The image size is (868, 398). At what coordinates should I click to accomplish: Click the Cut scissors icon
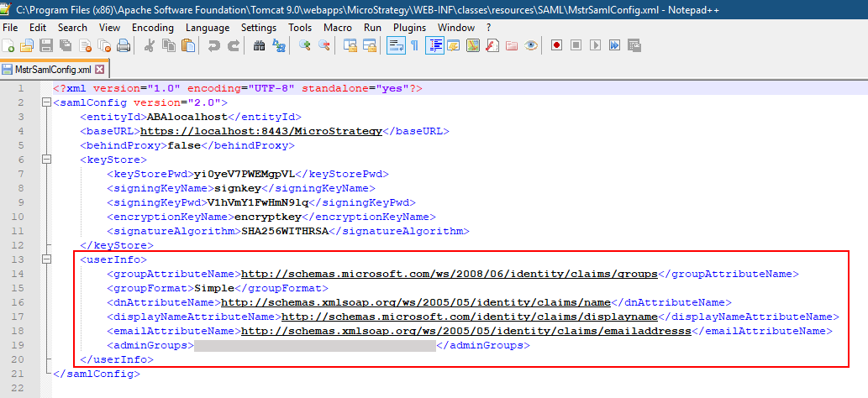[150, 45]
